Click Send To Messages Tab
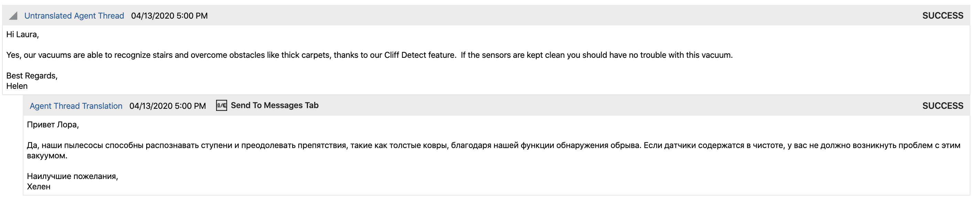The width and height of the screenshot is (980, 199). [x=274, y=105]
